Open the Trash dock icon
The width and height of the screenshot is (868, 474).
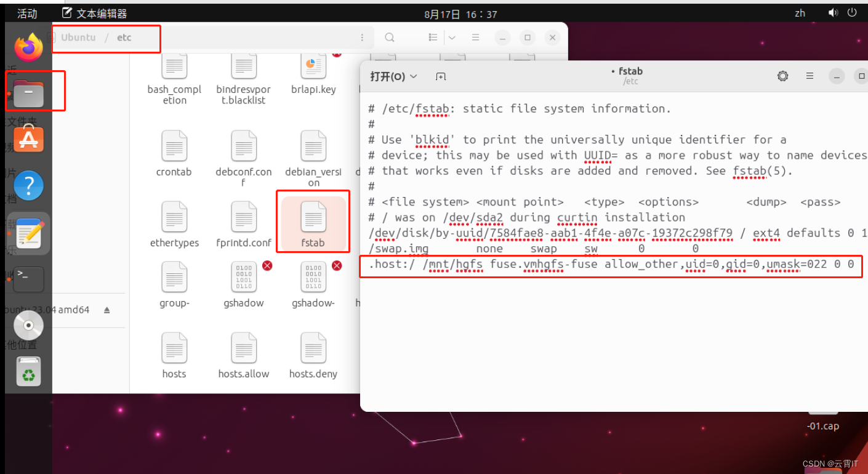tap(28, 372)
